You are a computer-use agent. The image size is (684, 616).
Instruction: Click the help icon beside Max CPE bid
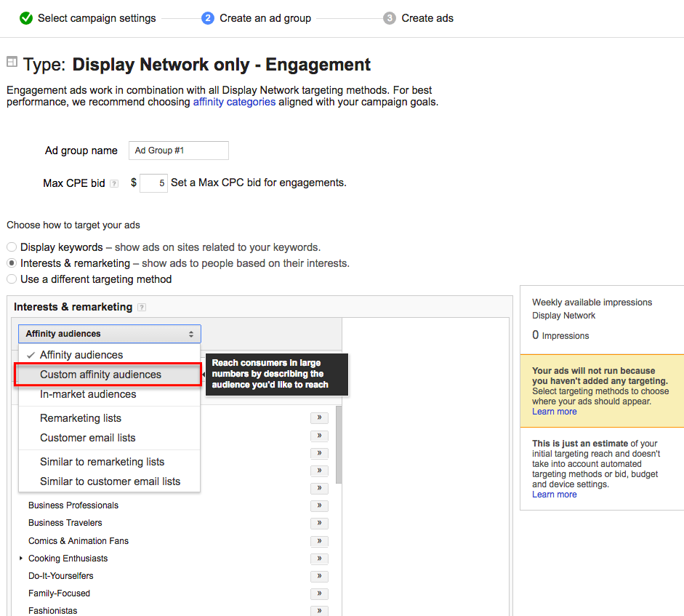[x=114, y=184]
